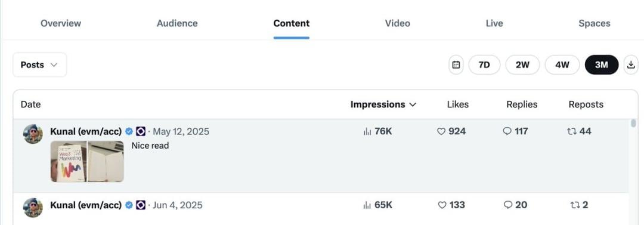Select the 2W time range

coord(522,65)
